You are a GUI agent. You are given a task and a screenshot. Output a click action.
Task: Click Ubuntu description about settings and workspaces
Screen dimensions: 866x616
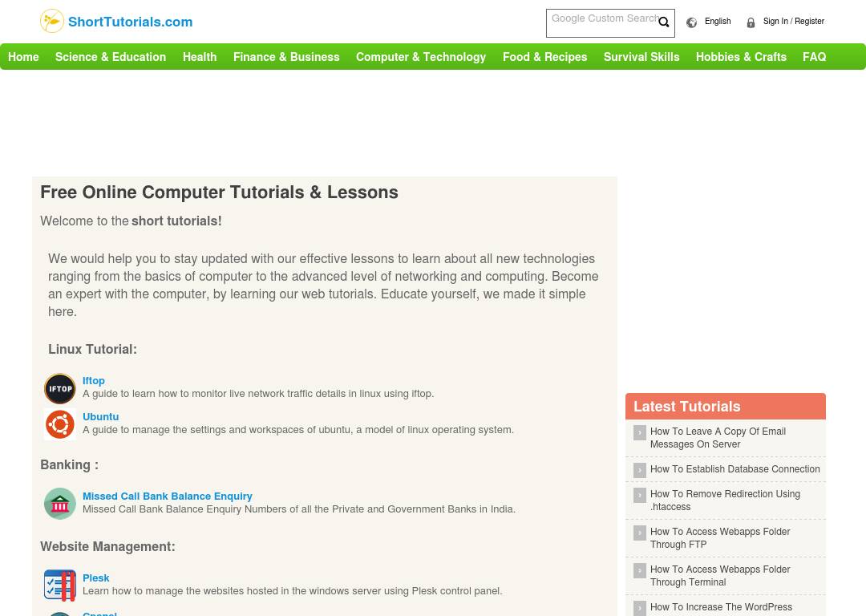297,429
